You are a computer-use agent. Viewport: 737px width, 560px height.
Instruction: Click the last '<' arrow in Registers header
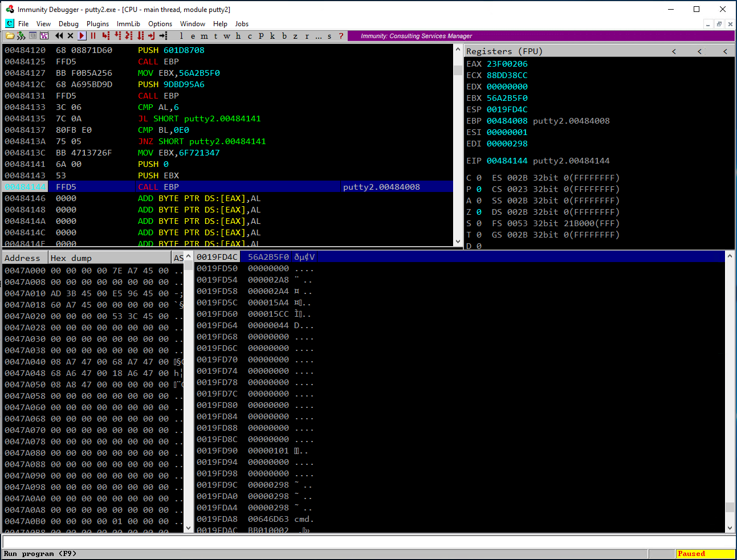[725, 51]
